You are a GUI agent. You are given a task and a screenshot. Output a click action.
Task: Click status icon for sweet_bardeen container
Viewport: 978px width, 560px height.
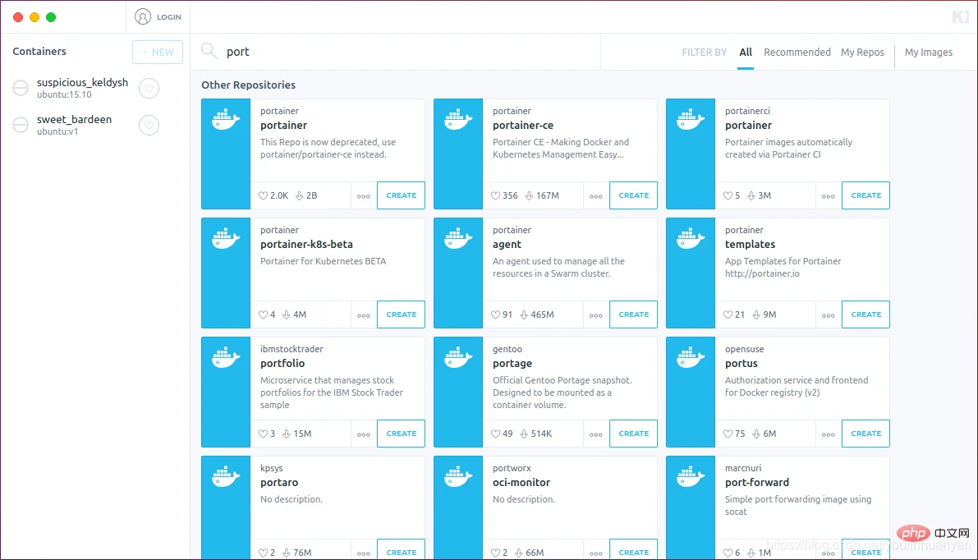click(x=21, y=125)
